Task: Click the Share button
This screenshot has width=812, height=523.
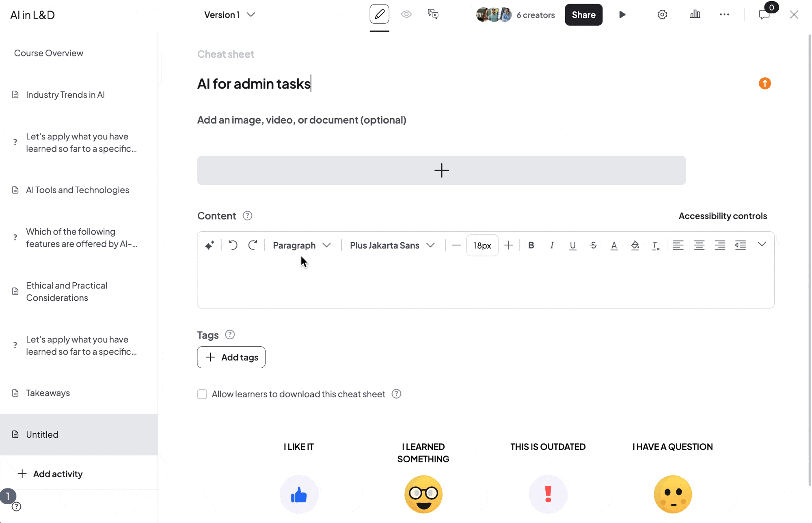Action: click(x=583, y=15)
